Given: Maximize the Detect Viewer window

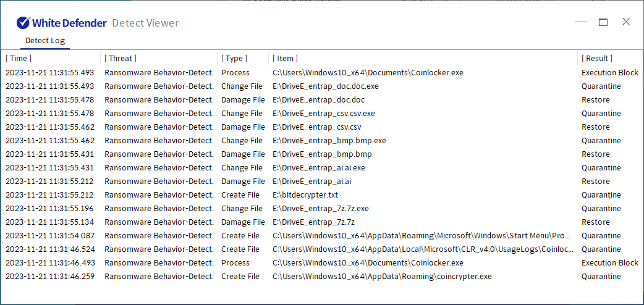Looking at the screenshot, I should click(x=603, y=22).
